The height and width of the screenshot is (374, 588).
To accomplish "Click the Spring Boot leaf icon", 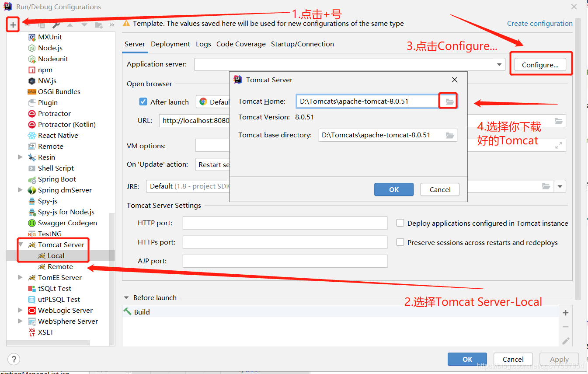I will (x=31, y=179).
